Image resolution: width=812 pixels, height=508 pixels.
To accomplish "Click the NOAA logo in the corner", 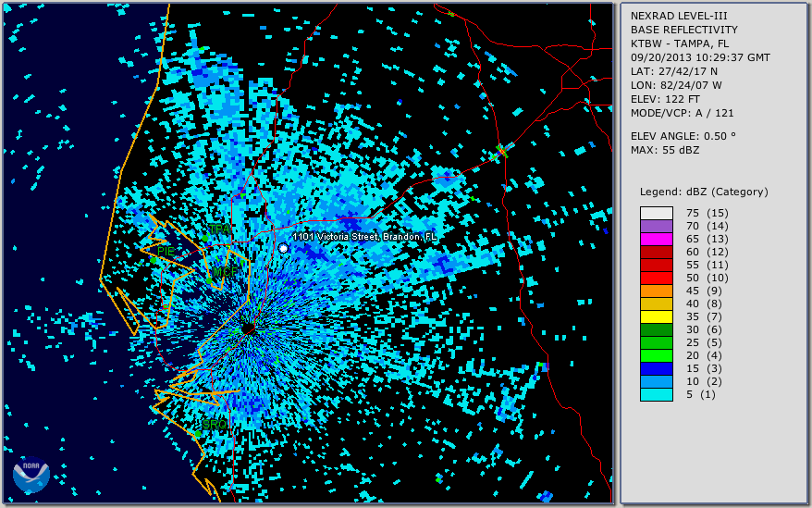I will 31,476.
